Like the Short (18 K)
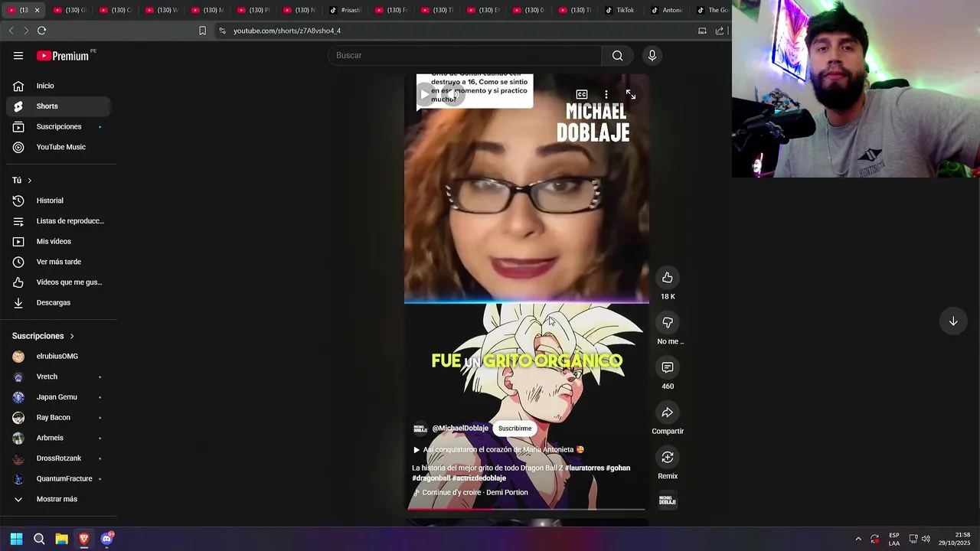This screenshot has height=551, width=980. tap(668, 278)
